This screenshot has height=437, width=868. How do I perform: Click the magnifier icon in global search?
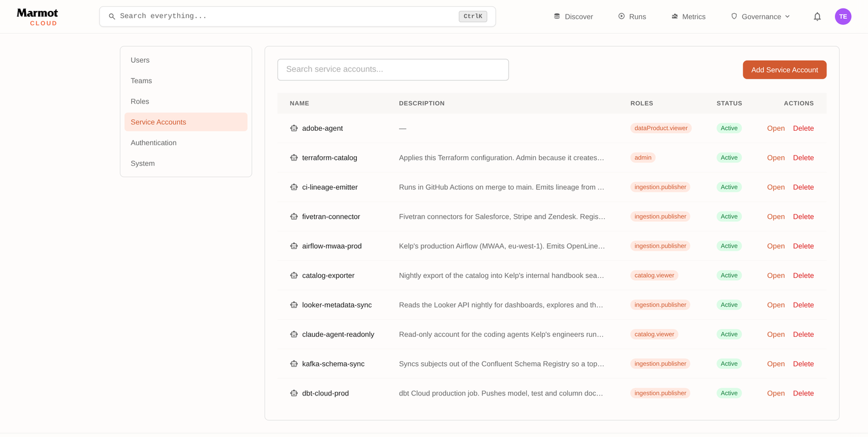click(112, 17)
